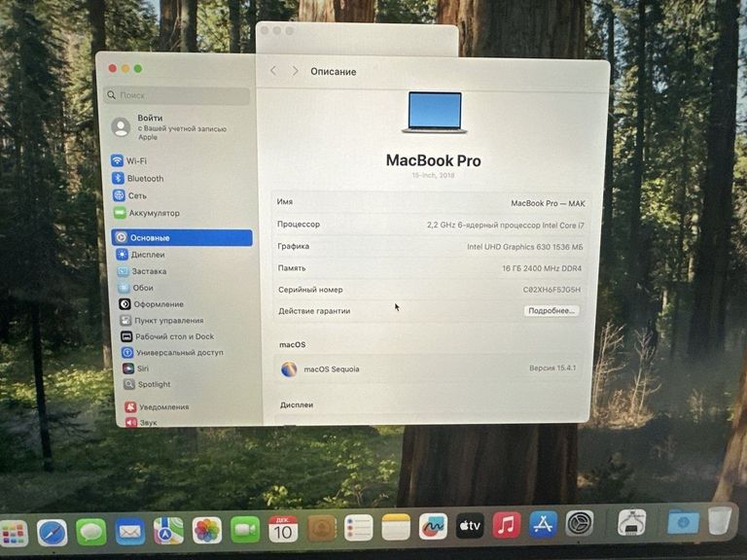The height and width of the screenshot is (560, 747).
Task: Open System Settings from the Dock
Action: tap(580, 523)
